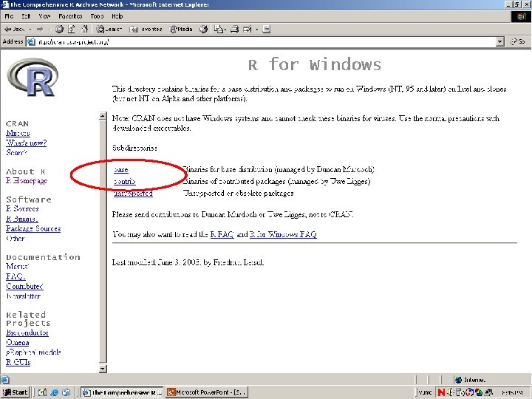The image size is (532, 399).
Task: Open the base subdirectory link
Action: click(x=120, y=170)
